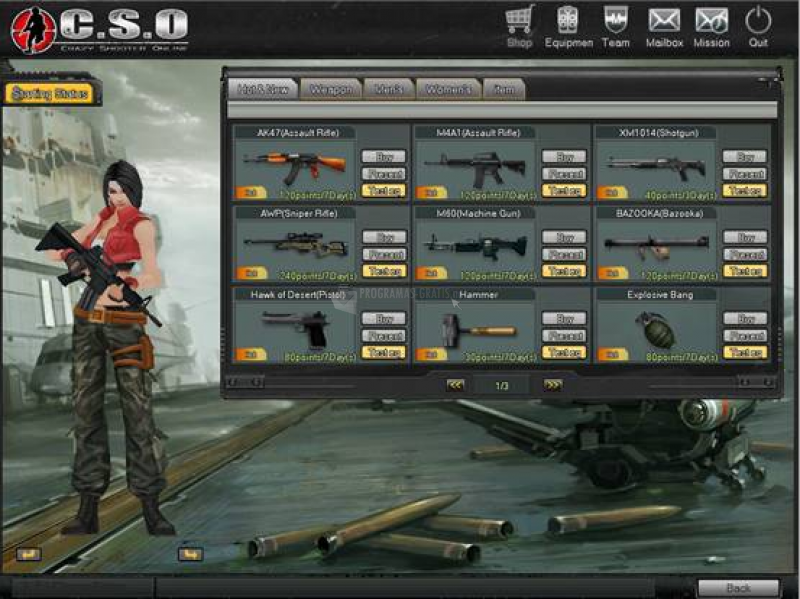
Task: Switch to the Hot & New tab
Action: 262,89
